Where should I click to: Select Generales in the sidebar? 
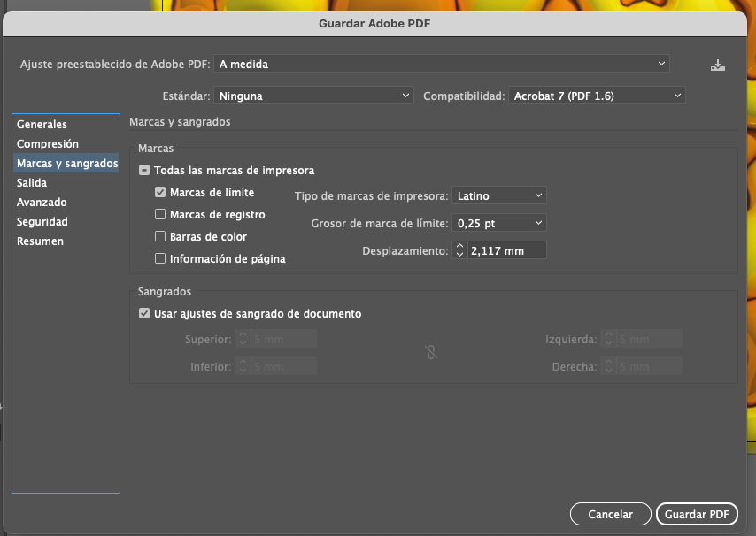42,125
